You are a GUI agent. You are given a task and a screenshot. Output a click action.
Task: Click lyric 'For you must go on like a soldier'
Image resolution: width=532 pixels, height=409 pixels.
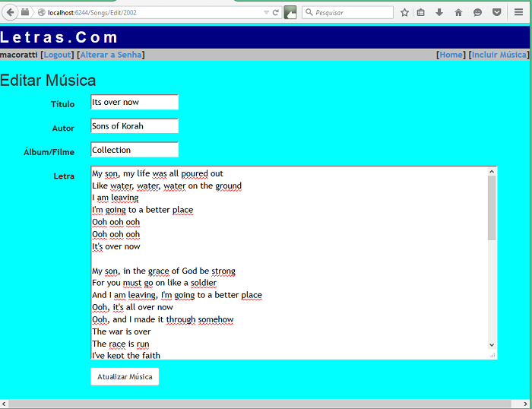154,283
